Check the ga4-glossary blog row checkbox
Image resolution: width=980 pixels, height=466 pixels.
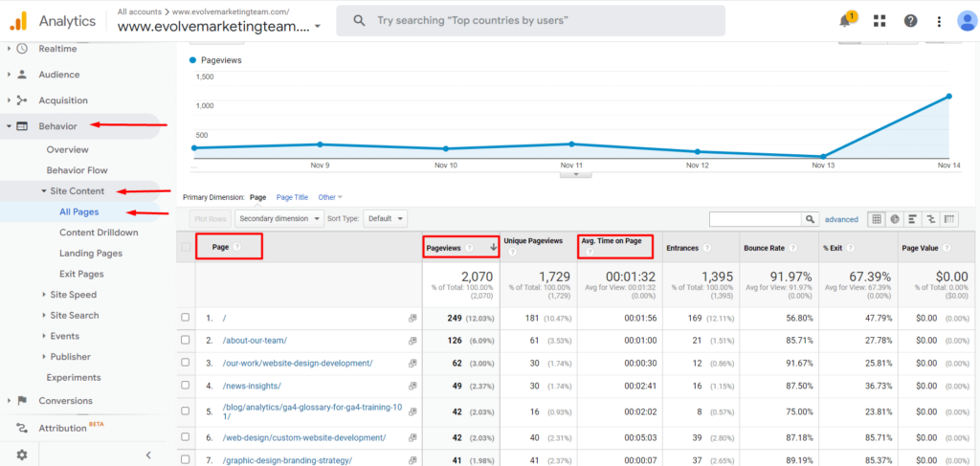[x=186, y=411]
